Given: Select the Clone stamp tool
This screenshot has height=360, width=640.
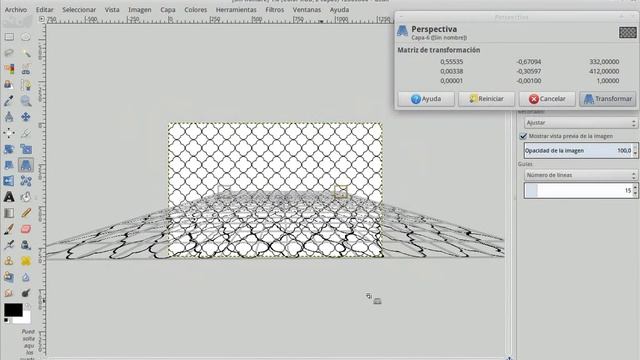Looking at the screenshot, I should pyautogui.click(x=9, y=261).
